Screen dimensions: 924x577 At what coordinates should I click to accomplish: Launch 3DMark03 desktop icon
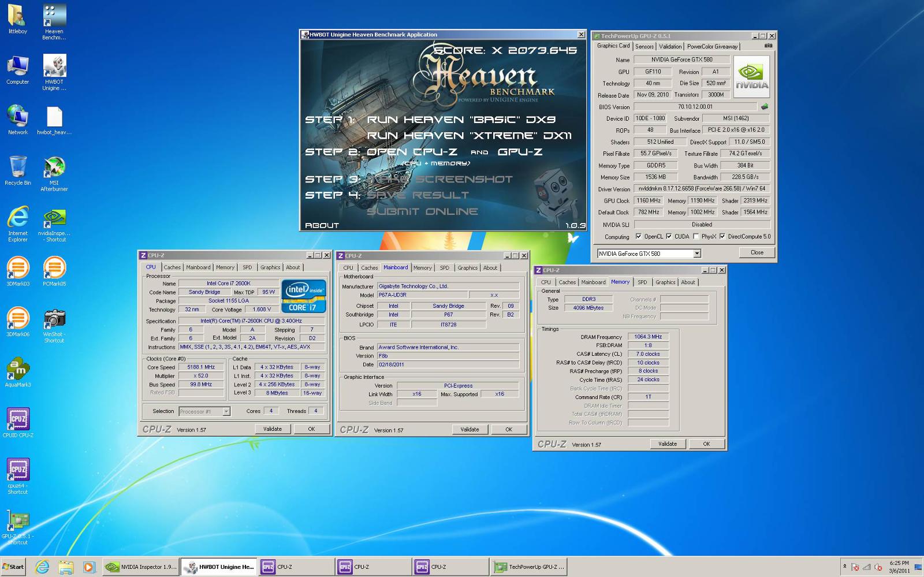point(17,271)
